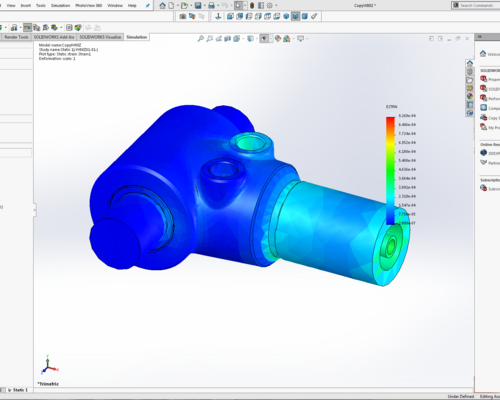
Task: Open the Custom Properties task pane tab
Action: coord(470,105)
